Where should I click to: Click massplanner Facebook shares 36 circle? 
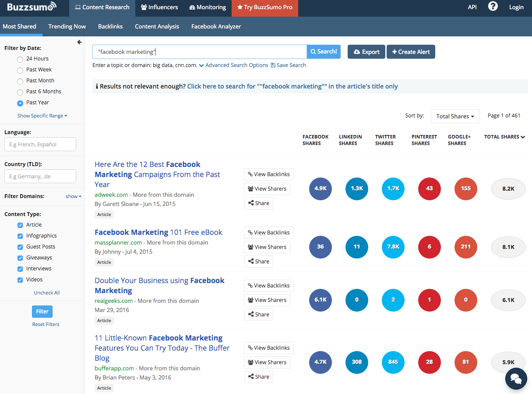(321, 247)
